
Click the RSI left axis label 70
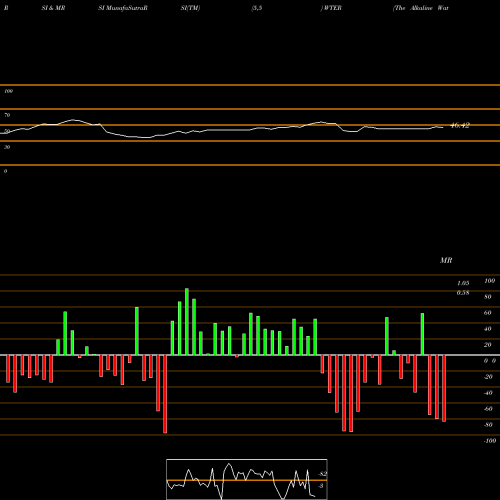(7, 115)
